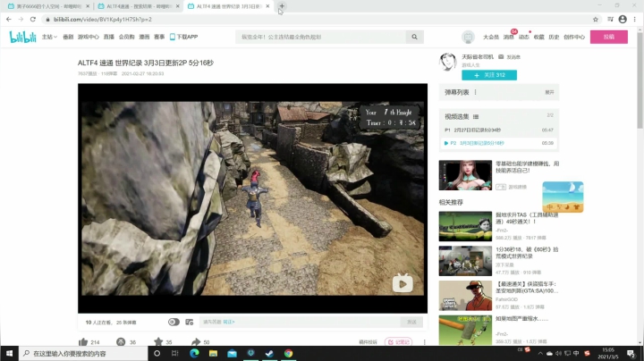Switch to the first 个人空间 browser tab
Screen dimensions: 644x361
(x=49, y=6)
